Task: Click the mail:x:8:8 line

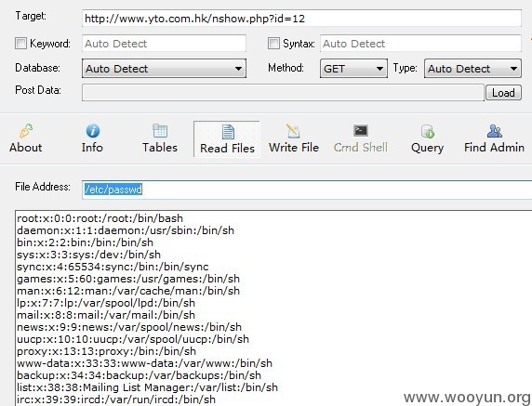Action: 106,315
